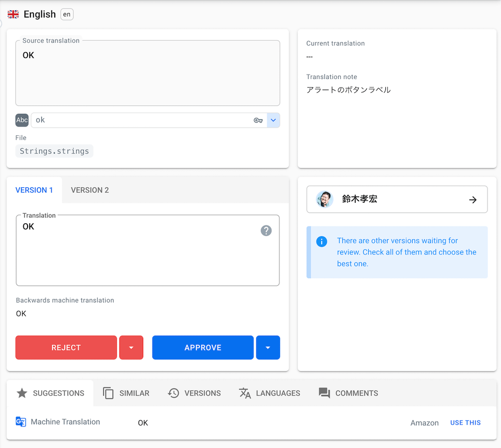
Task: Open the Reject options dropdown arrow
Action: point(131,348)
